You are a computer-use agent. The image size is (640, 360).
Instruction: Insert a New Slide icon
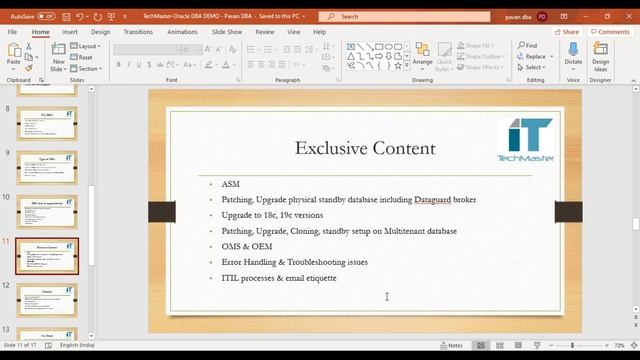coord(58,50)
